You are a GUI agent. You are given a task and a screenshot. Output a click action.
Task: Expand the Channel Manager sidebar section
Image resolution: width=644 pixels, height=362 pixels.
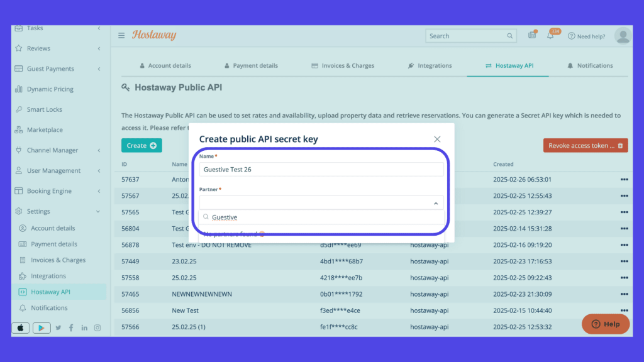(x=99, y=150)
